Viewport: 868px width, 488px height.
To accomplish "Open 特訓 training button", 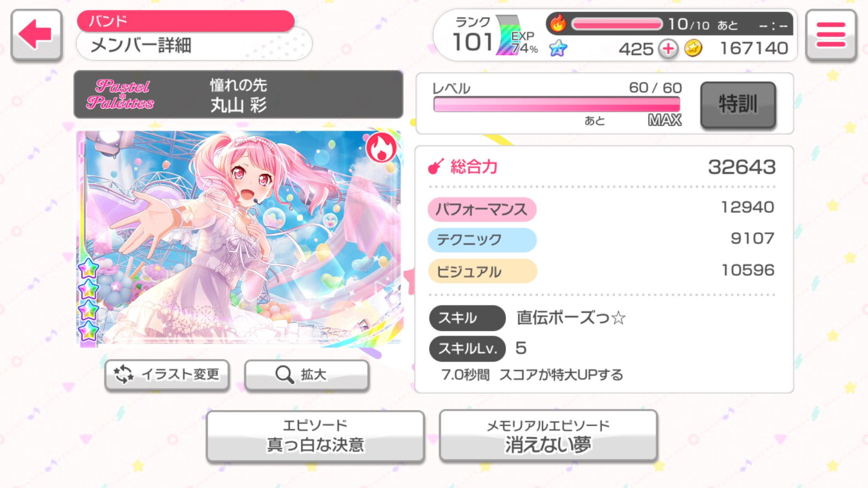I will [x=738, y=105].
